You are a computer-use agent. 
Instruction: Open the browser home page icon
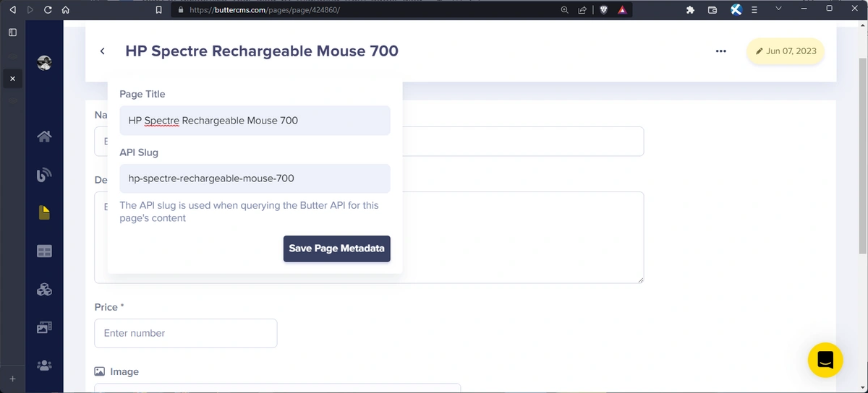point(65,10)
